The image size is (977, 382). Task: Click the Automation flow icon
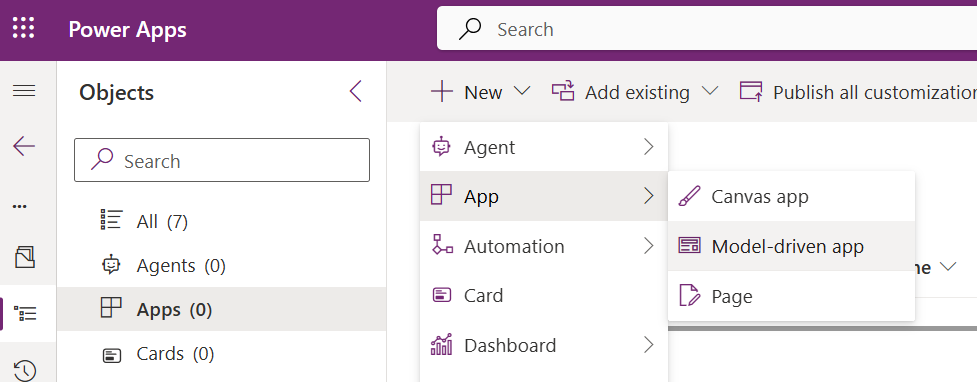coord(442,245)
